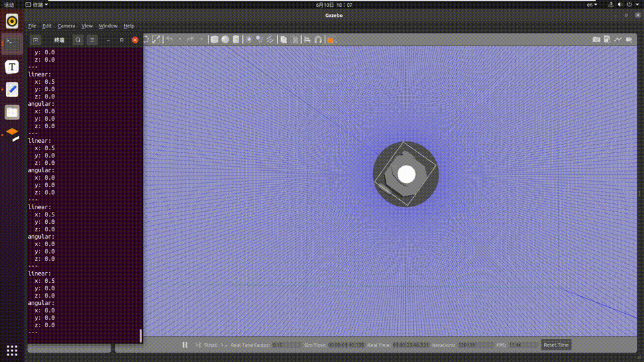
Task: Open the View menu
Action: [87, 25]
